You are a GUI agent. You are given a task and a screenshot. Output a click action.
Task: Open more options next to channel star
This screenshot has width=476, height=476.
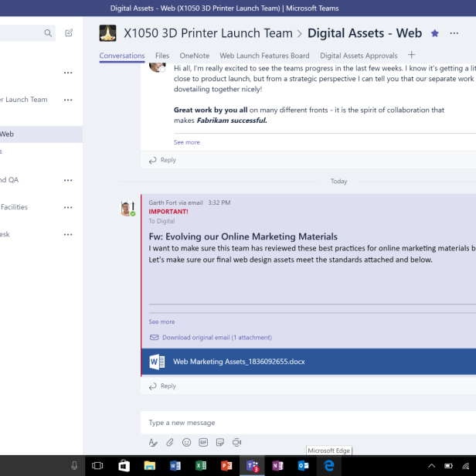click(454, 33)
